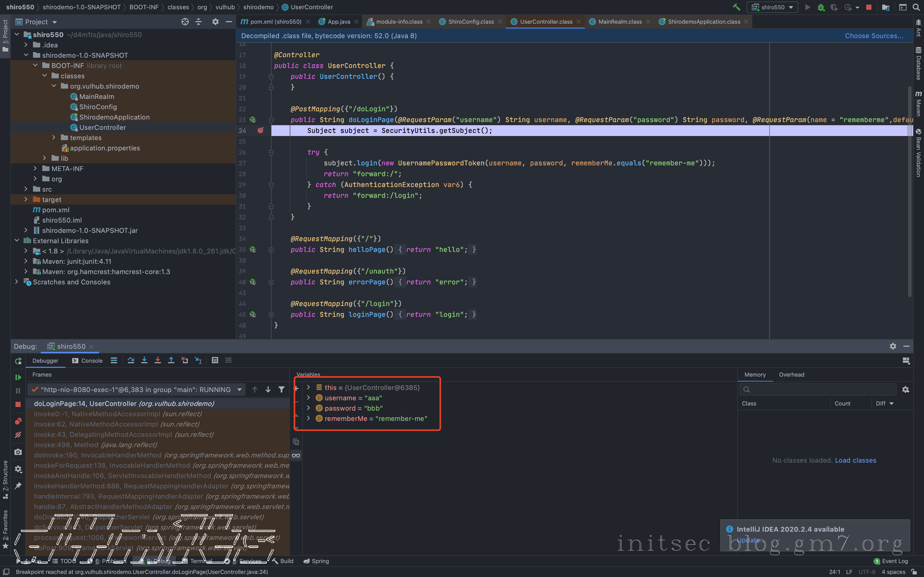The height and width of the screenshot is (577, 924).
Task: Switch to the ShiroConfig.class editor tab
Action: (471, 22)
